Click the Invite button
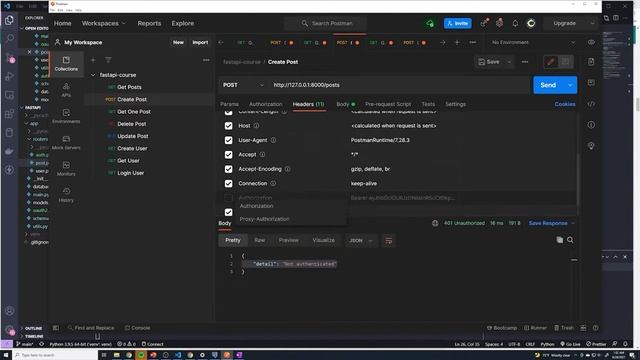The image size is (640, 360). coord(458,23)
